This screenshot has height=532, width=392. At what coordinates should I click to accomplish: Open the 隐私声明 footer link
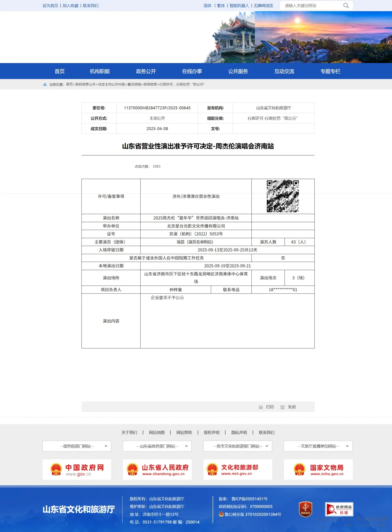point(239,432)
